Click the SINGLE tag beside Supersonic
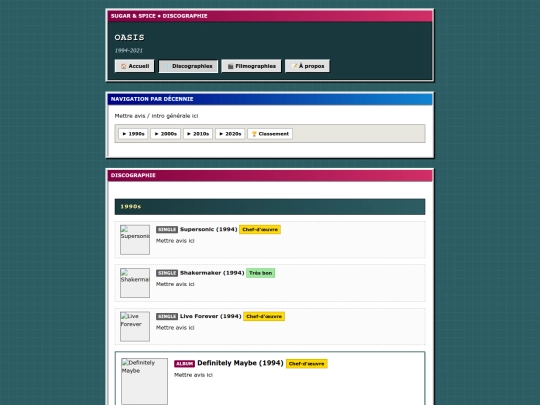The image size is (540, 405). [x=167, y=230]
